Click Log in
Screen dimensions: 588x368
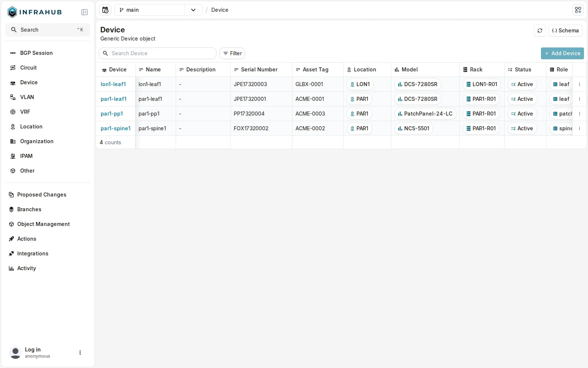(33, 350)
